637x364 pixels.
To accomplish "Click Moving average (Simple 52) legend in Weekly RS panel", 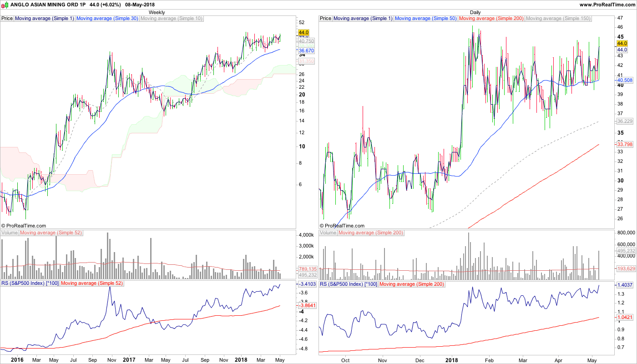I will click(x=91, y=284).
